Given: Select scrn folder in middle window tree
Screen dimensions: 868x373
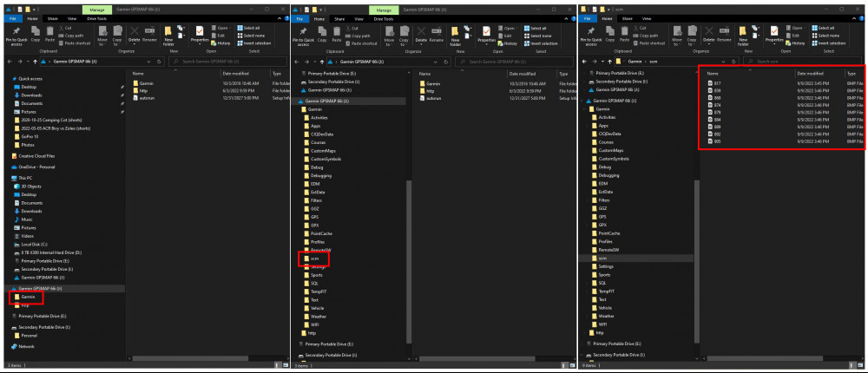Looking at the screenshot, I should coord(314,258).
